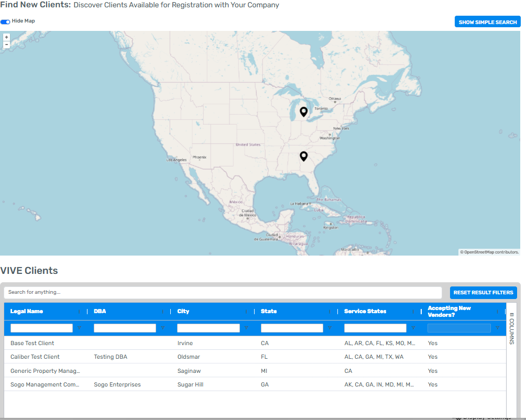Focus Accepting New Vendors filter input
The height and width of the screenshot is (420, 526).
click(459, 328)
